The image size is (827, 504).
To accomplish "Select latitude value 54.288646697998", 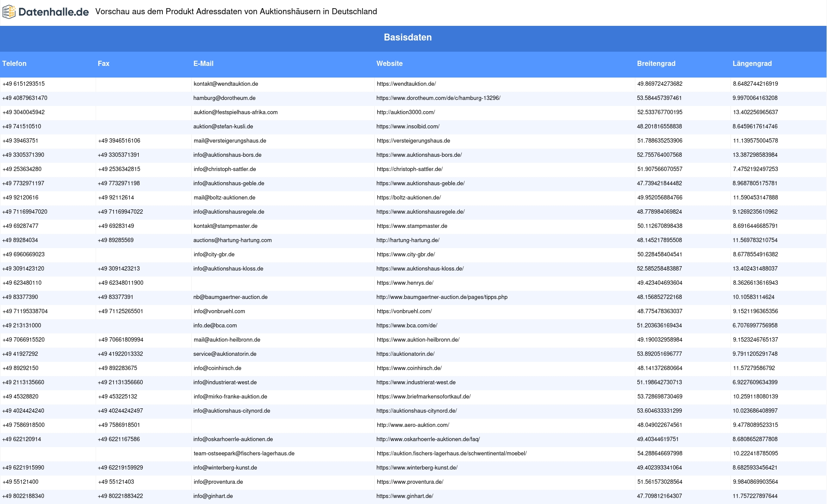I will click(660, 454).
